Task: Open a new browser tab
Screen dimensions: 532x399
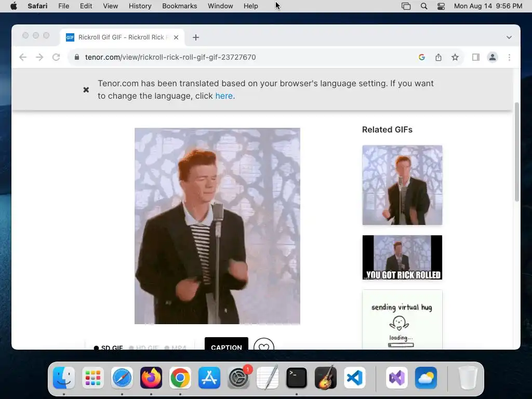Action: [x=196, y=37]
